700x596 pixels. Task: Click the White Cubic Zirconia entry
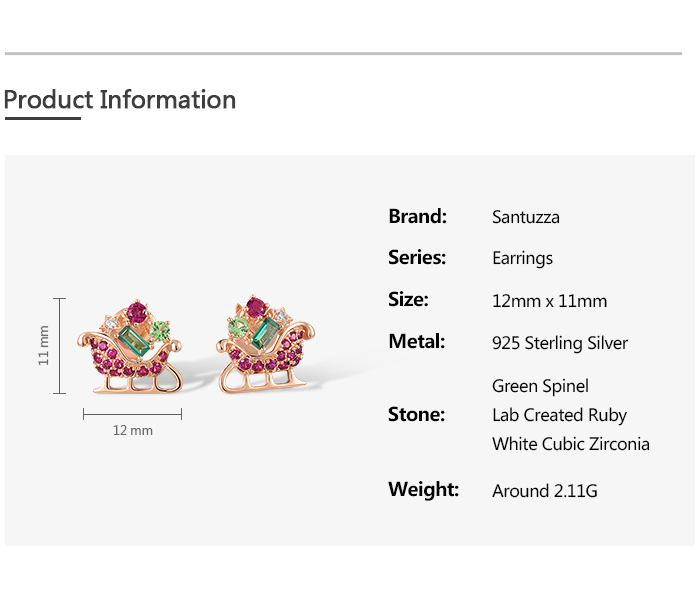570,444
